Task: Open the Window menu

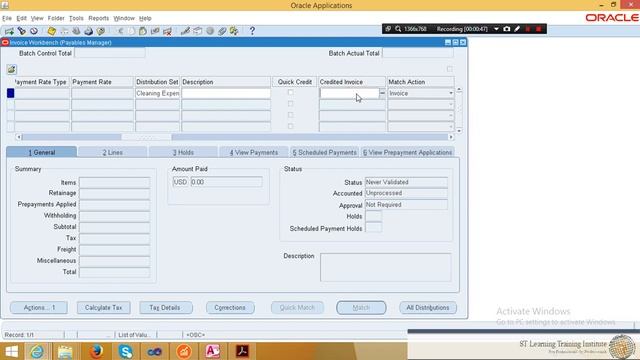Action: pos(124,18)
